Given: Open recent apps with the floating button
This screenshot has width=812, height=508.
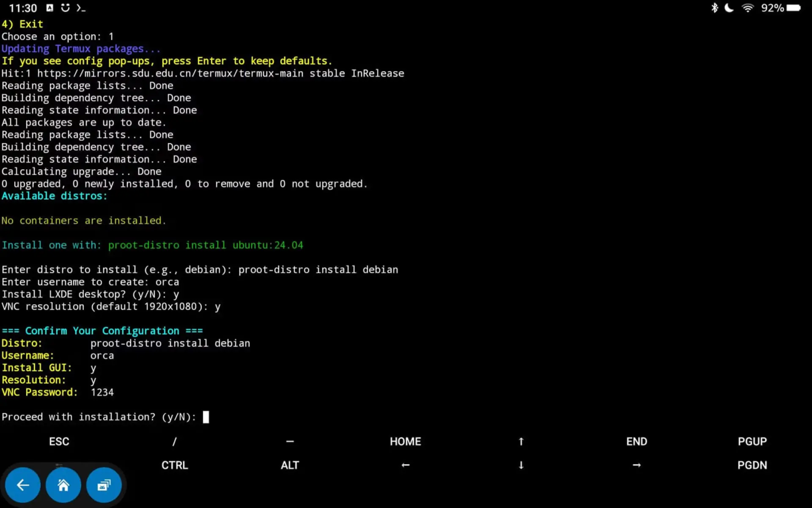Looking at the screenshot, I should tap(104, 485).
